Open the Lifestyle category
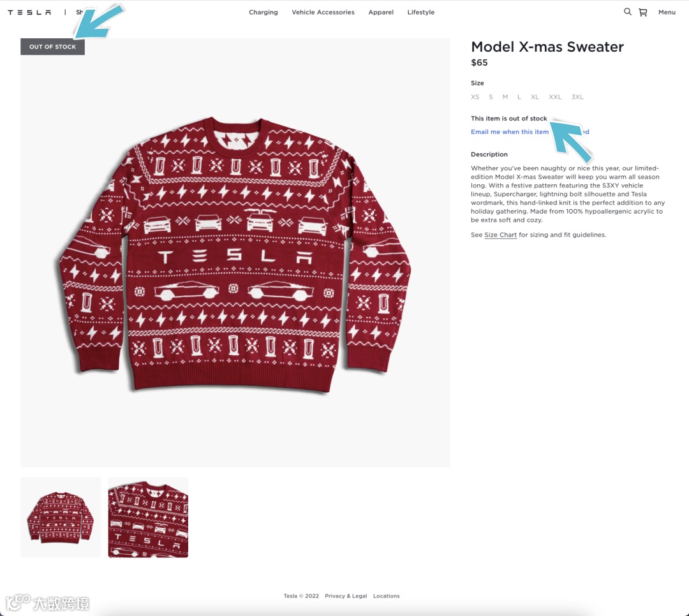The width and height of the screenshot is (689, 616). pyautogui.click(x=420, y=12)
